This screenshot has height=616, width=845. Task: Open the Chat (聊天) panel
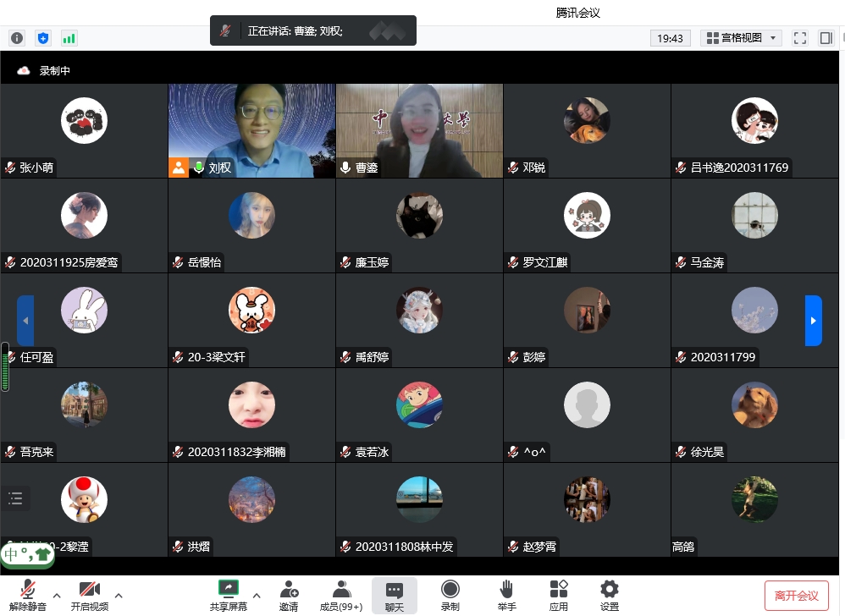(395, 595)
